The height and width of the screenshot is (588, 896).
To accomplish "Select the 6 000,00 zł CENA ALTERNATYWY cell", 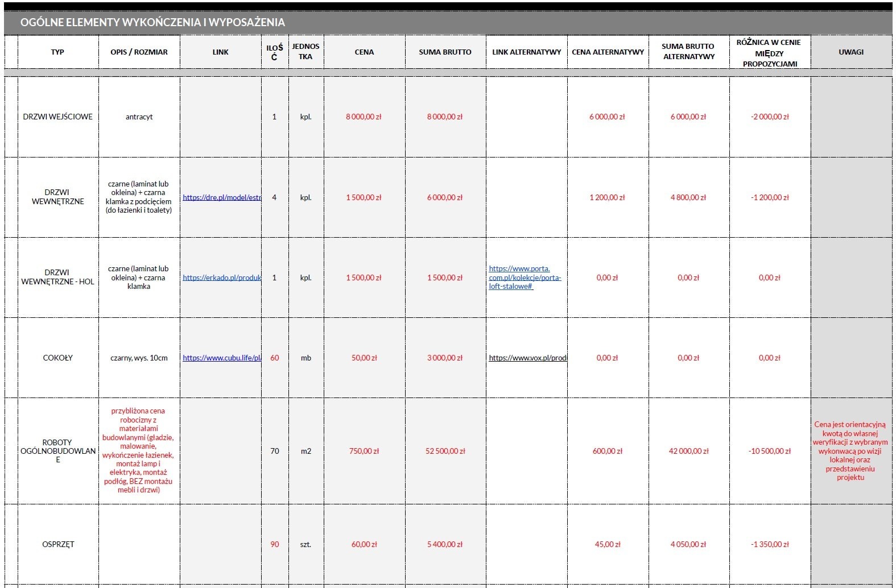I will [x=608, y=117].
